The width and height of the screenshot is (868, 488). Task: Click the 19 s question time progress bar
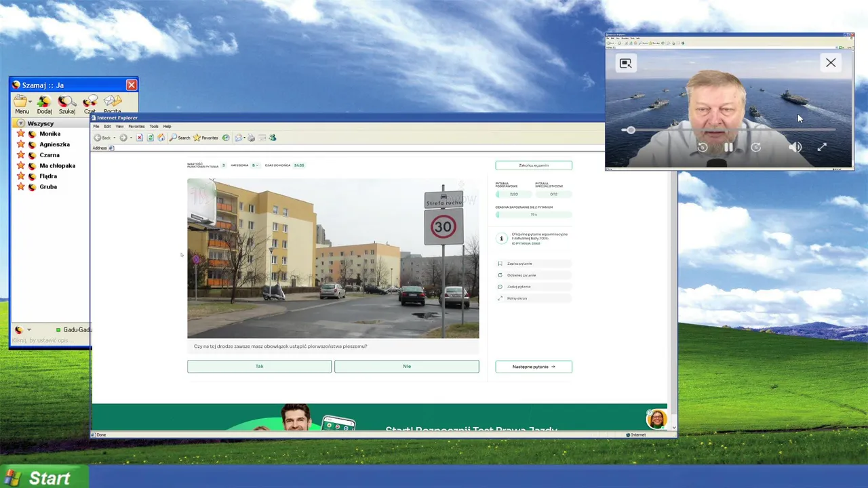point(534,215)
